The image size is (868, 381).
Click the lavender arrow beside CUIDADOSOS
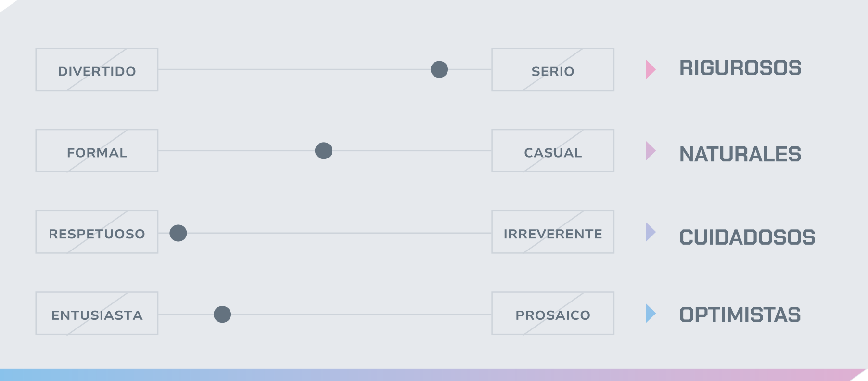pyautogui.click(x=651, y=232)
